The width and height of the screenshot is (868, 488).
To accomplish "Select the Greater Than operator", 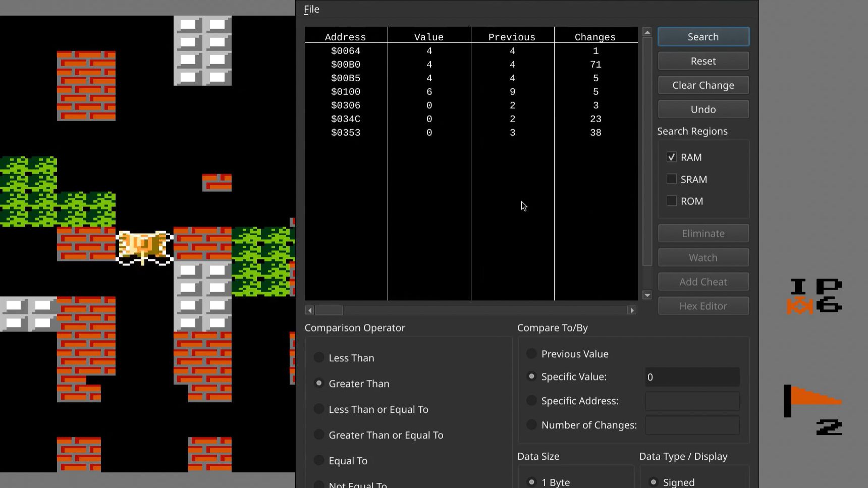I will (x=319, y=384).
